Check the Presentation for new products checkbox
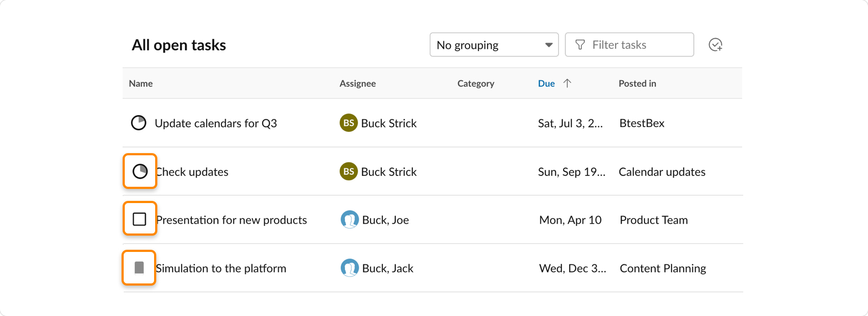The height and width of the screenshot is (316, 868). (x=139, y=219)
